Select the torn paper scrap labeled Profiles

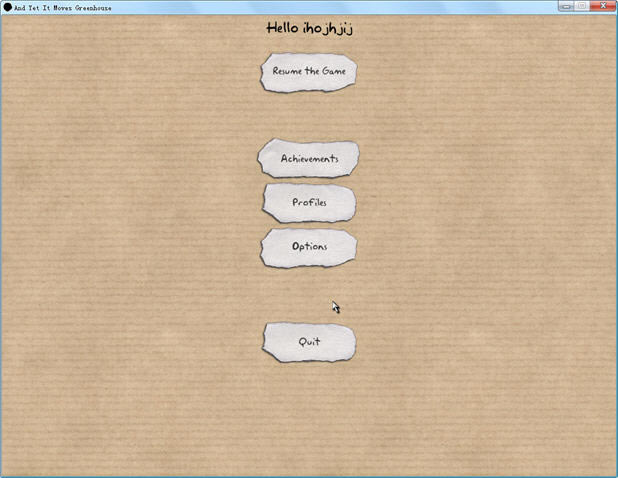(x=309, y=203)
